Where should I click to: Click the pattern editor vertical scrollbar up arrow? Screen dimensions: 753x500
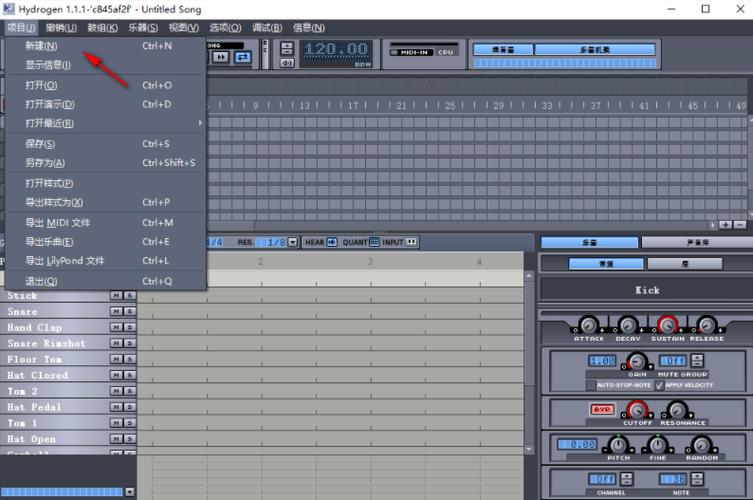pos(529,276)
